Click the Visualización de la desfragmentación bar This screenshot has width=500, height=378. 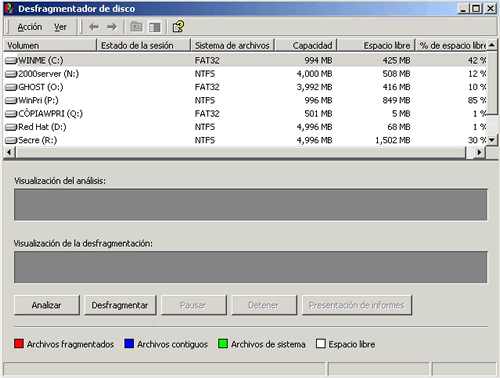[x=251, y=267]
